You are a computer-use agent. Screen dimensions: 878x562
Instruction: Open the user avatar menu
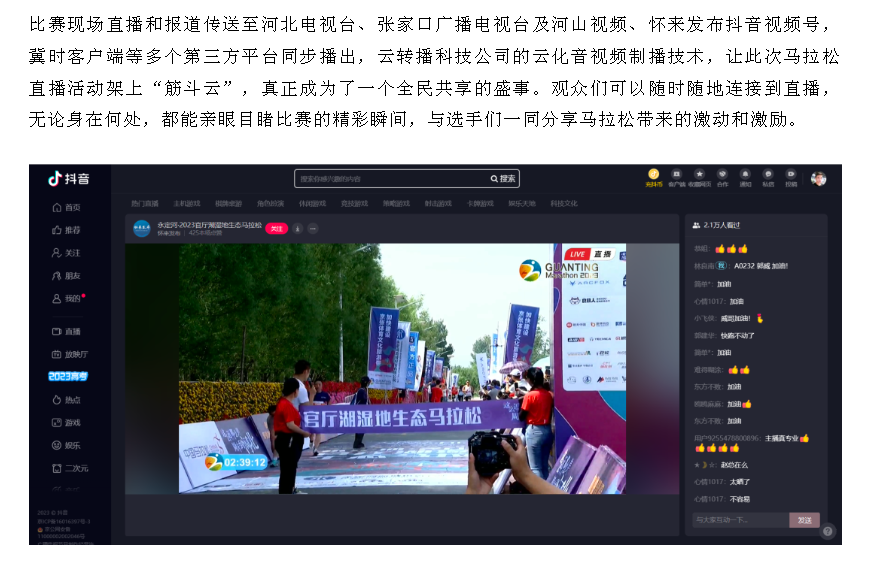click(x=818, y=178)
